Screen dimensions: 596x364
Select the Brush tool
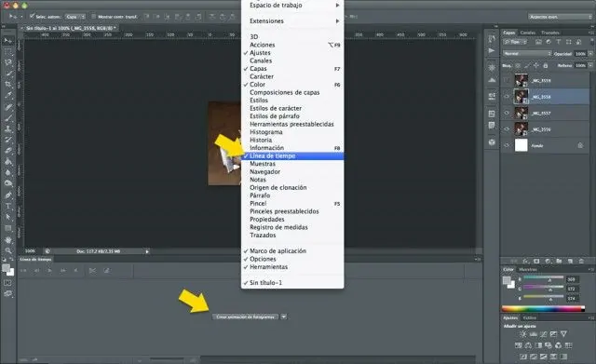point(7,118)
